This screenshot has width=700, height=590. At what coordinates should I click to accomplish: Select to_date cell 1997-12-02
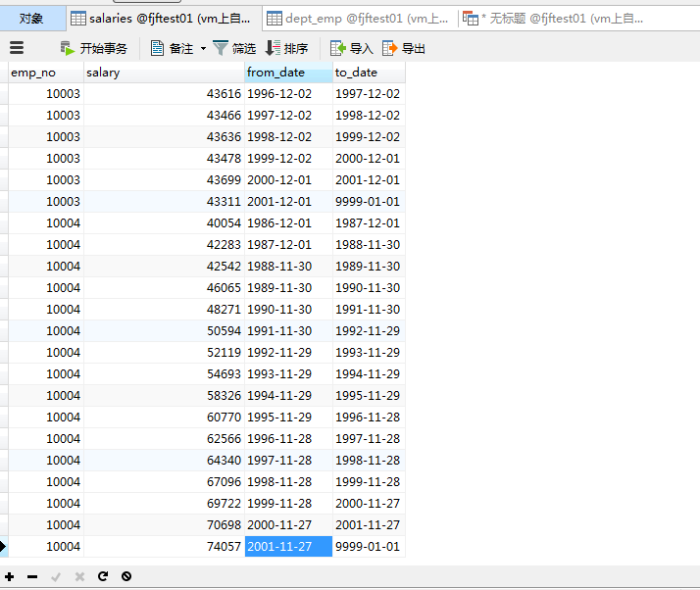click(x=369, y=94)
